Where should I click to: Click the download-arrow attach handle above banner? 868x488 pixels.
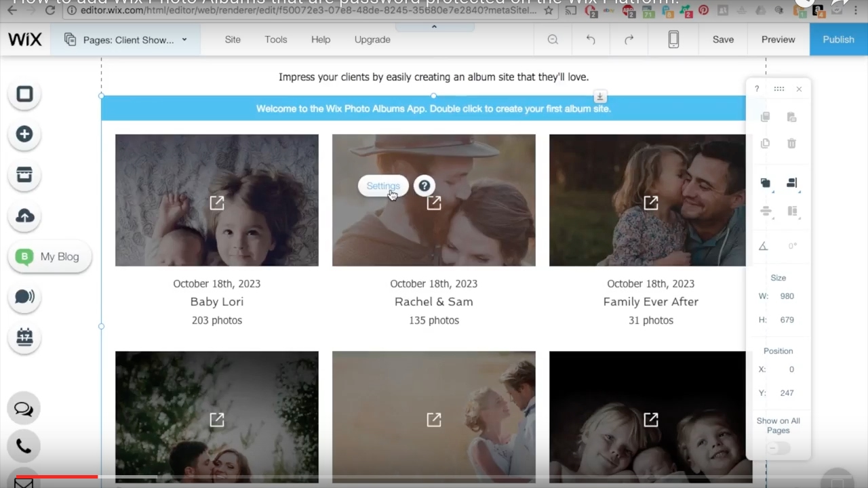[x=599, y=96]
